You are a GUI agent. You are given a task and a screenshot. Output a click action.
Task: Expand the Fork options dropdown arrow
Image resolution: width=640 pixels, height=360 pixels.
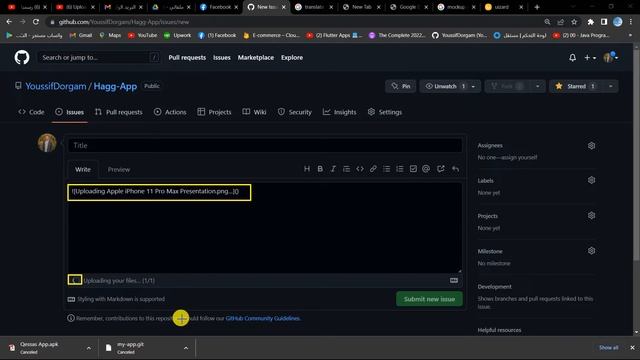point(538,87)
